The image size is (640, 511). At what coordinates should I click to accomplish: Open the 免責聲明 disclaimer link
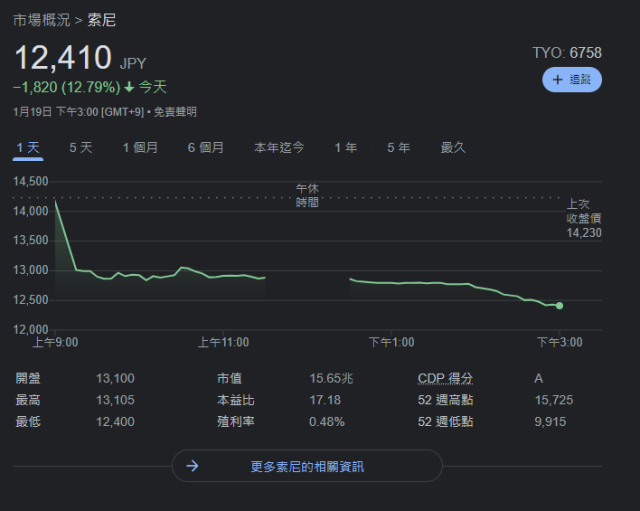point(175,112)
